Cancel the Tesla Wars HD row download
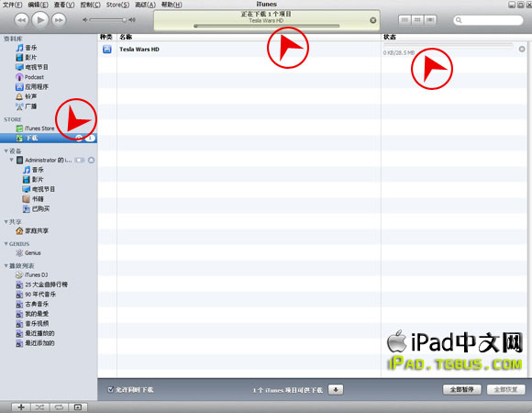 coord(522,50)
